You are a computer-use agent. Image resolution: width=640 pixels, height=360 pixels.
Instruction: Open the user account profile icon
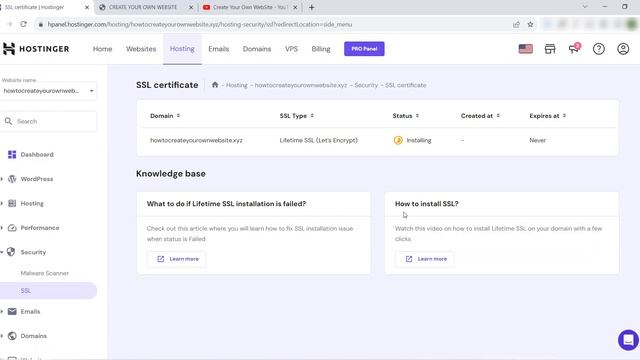(x=623, y=49)
